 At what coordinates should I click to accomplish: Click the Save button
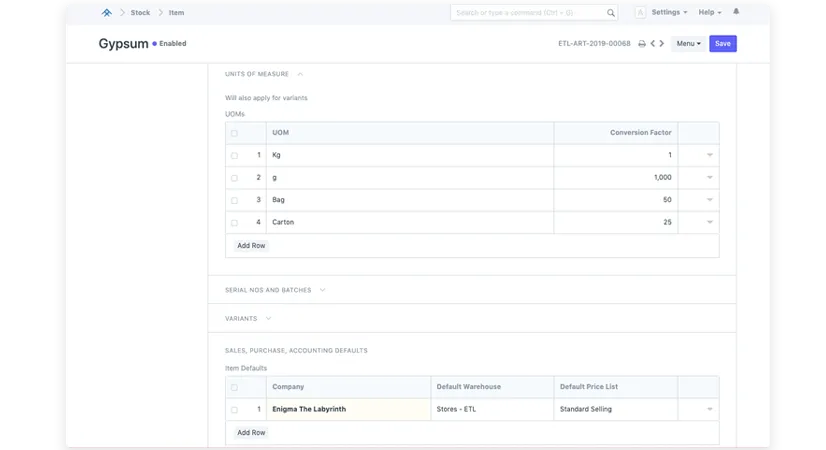(722, 44)
